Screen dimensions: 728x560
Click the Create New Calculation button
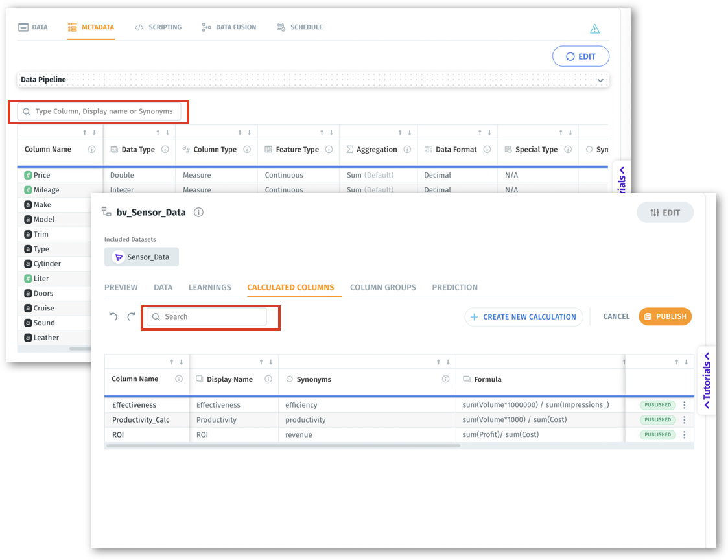[523, 317]
